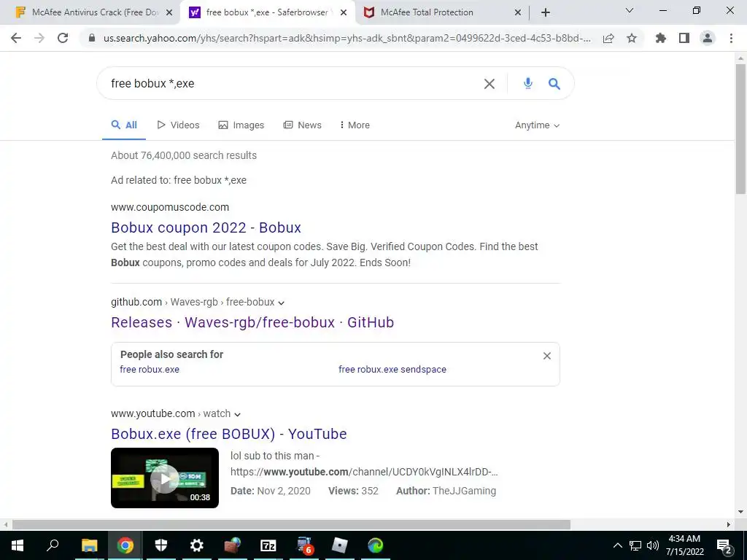
Task: Bookmark this page with the star
Action: [x=632, y=38]
